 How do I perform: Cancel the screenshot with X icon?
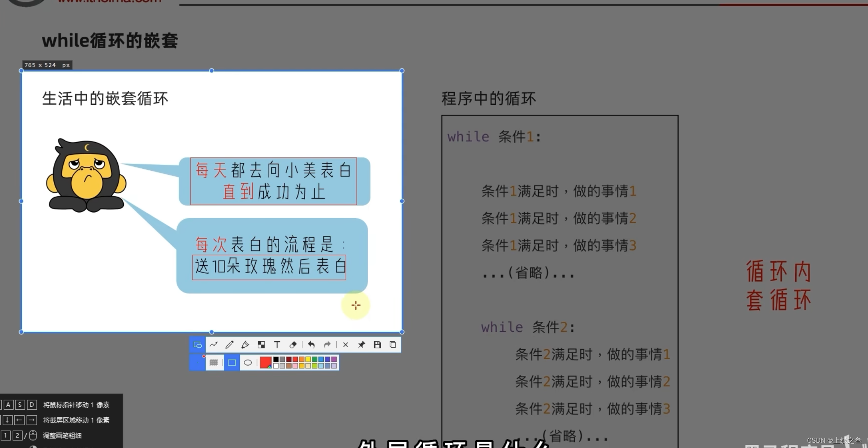[x=345, y=345]
